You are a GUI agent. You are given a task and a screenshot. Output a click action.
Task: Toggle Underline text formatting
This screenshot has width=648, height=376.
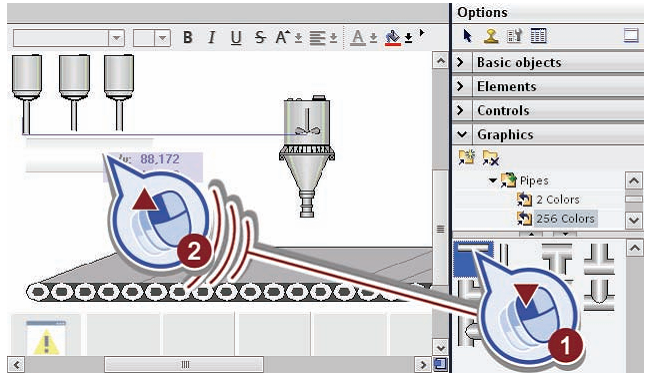pyautogui.click(x=236, y=38)
